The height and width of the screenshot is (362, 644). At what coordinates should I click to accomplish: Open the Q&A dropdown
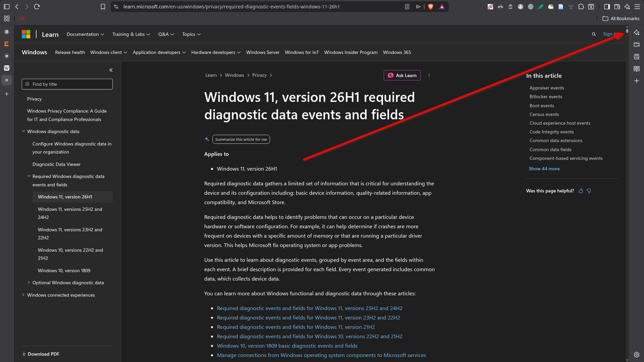(166, 34)
